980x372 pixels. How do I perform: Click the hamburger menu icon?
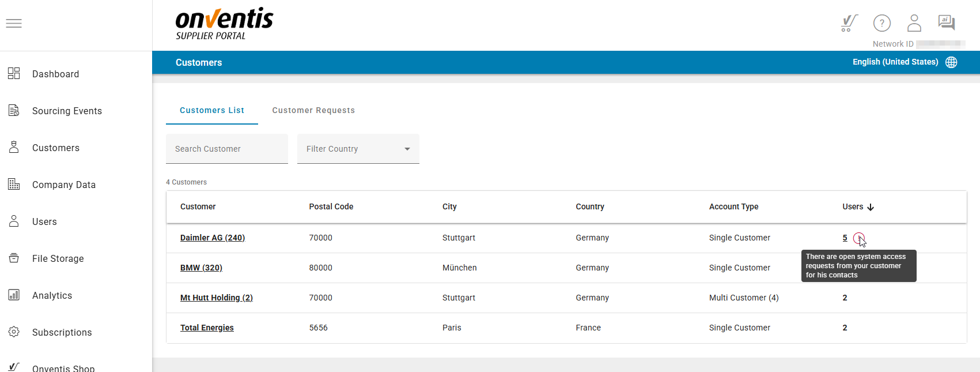pyautogui.click(x=14, y=24)
